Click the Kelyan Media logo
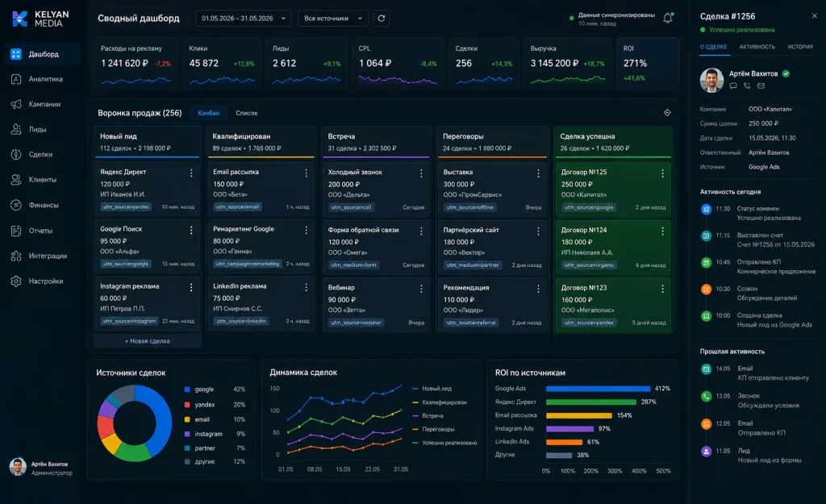 [40, 19]
